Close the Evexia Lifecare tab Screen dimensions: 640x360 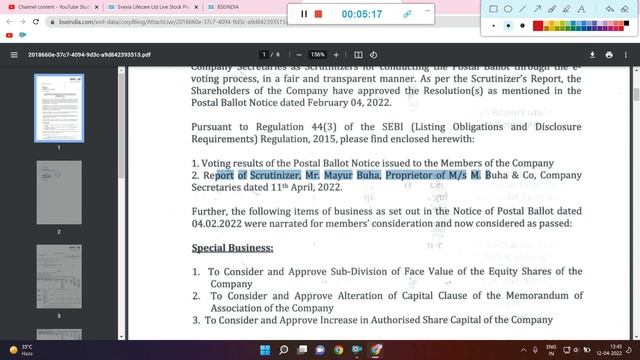(196, 7)
